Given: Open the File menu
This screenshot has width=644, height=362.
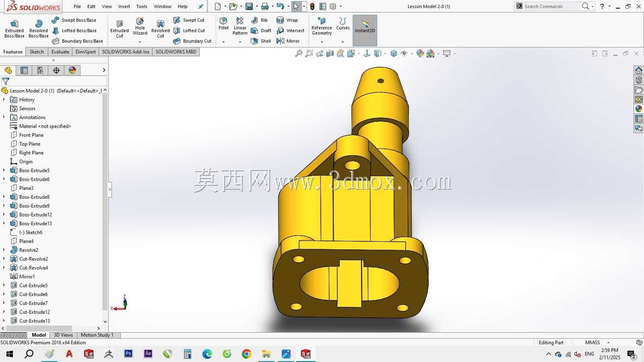Looking at the screenshot, I should coord(77,6).
